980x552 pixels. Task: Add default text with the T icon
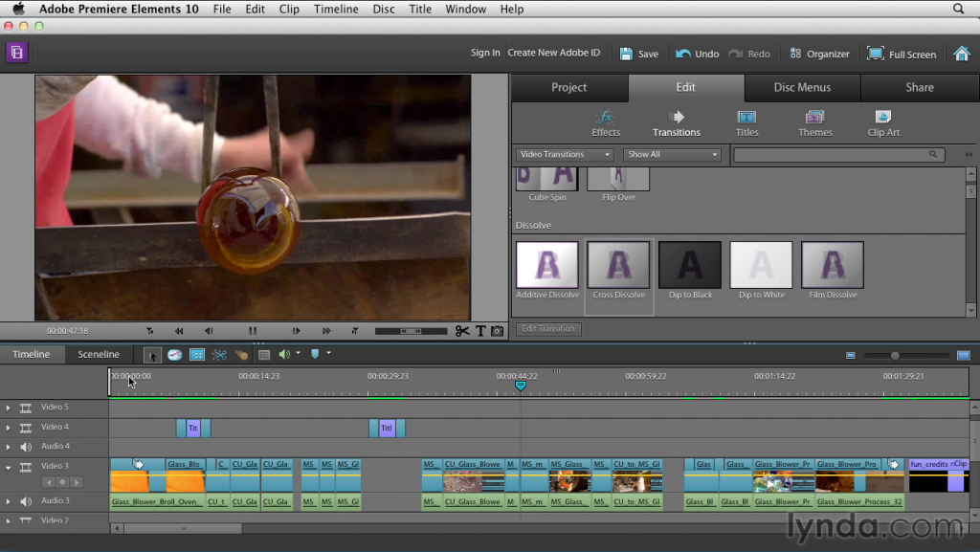tap(480, 331)
